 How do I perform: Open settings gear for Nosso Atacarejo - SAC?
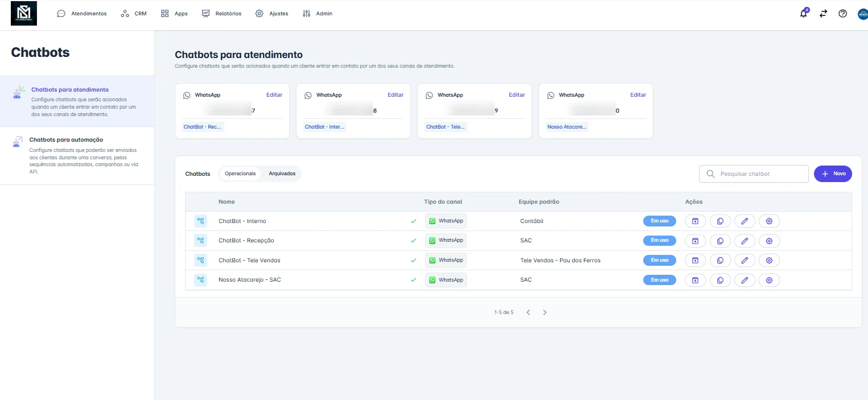point(769,280)
